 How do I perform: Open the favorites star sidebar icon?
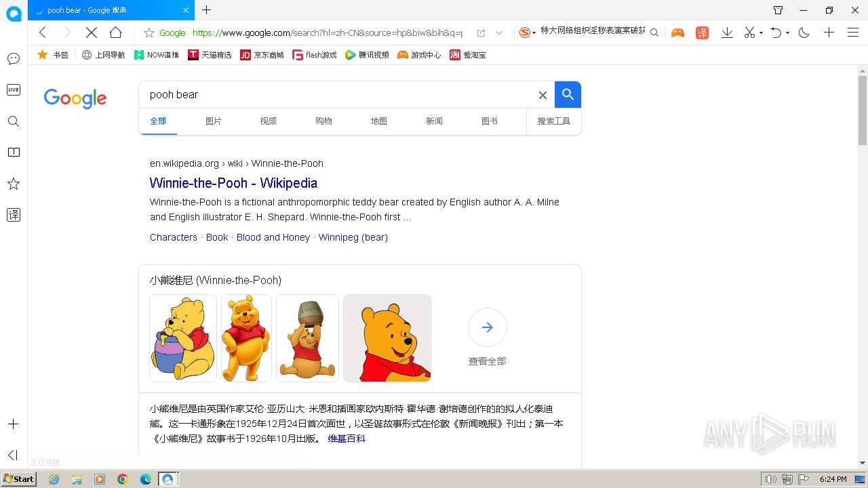[x=14, y=184]
